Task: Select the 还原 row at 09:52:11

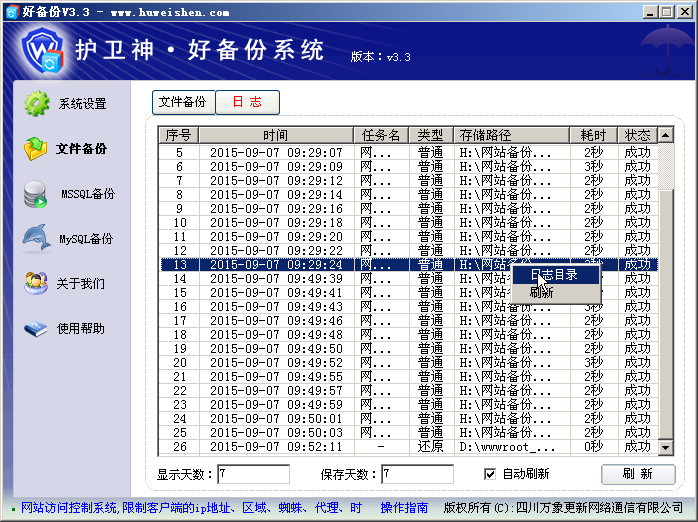Action: 409,447
